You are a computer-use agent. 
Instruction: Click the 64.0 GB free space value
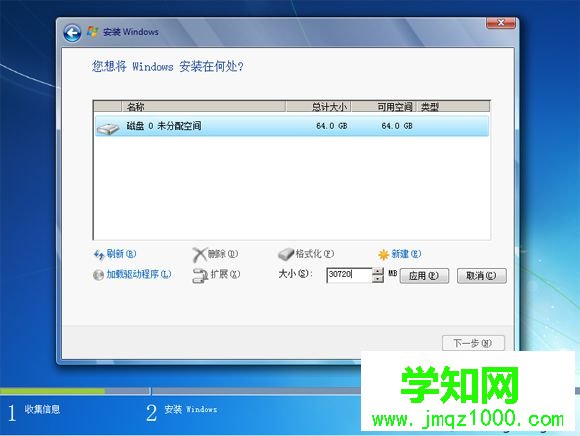(x=397, y=126)
